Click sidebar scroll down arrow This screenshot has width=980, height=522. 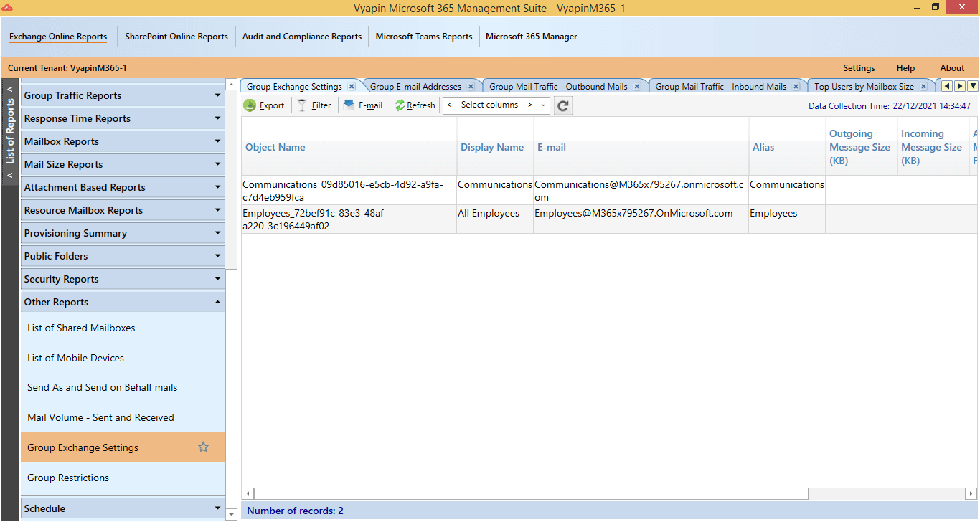click(x=232, y=514)
